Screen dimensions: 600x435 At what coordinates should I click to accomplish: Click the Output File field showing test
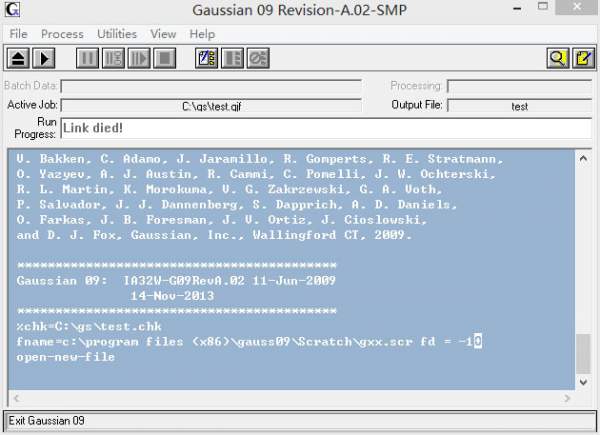(520, 106)
